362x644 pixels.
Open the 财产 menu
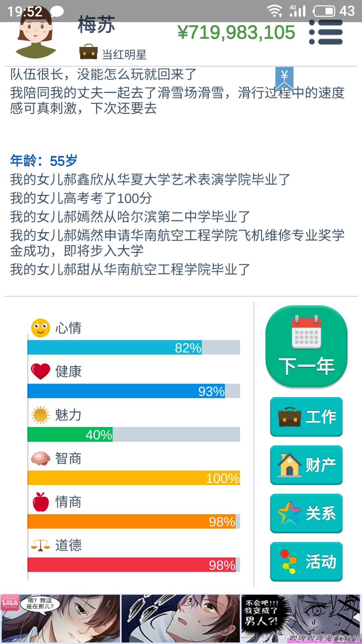tap(306, 465)
